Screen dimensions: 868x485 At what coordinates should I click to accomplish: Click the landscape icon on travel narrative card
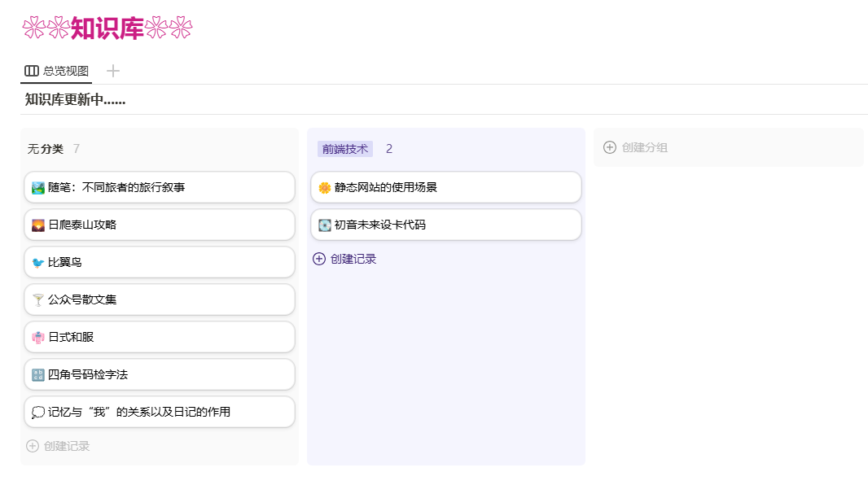tap(37, 188)
